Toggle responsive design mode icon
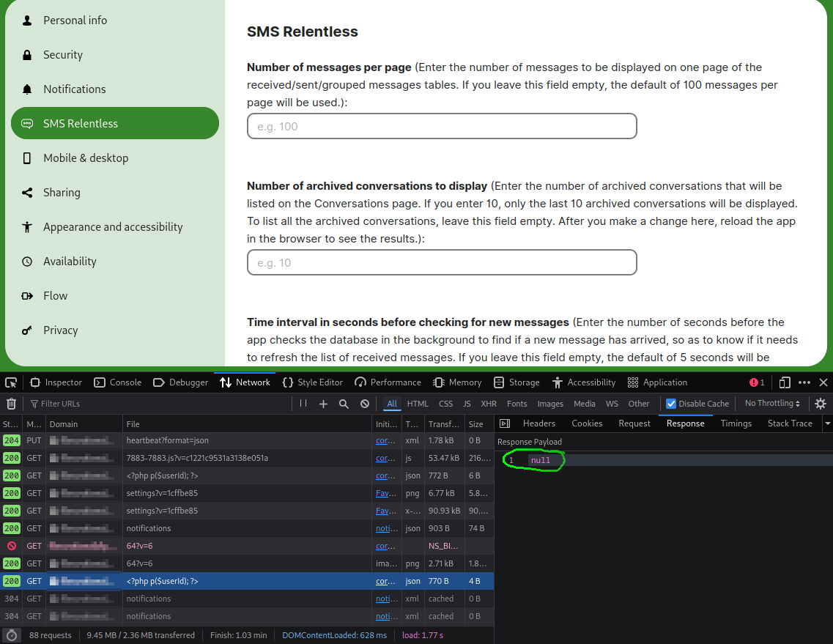Viewport: 833px width, 644px height. coord(785,382)
